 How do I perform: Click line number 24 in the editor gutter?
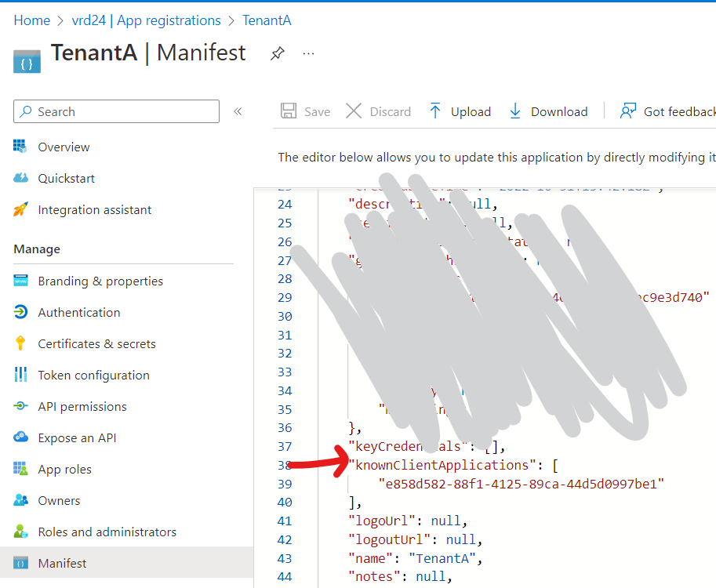click(x=285, y=204)
